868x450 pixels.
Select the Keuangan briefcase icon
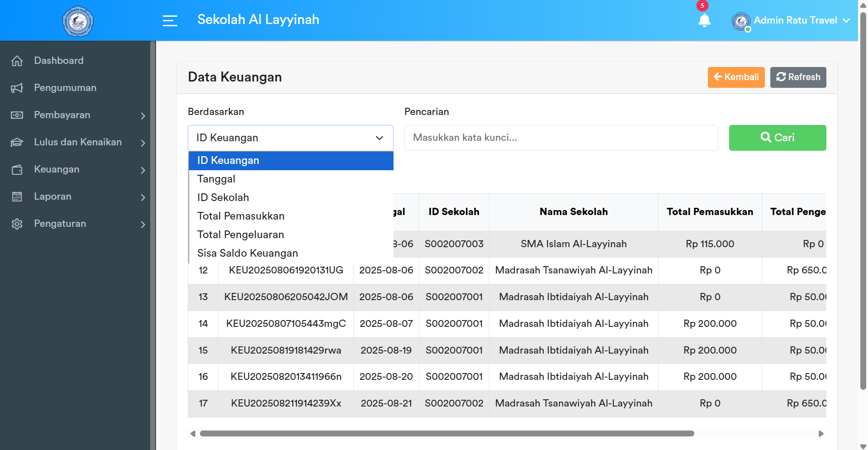point(17,169)
